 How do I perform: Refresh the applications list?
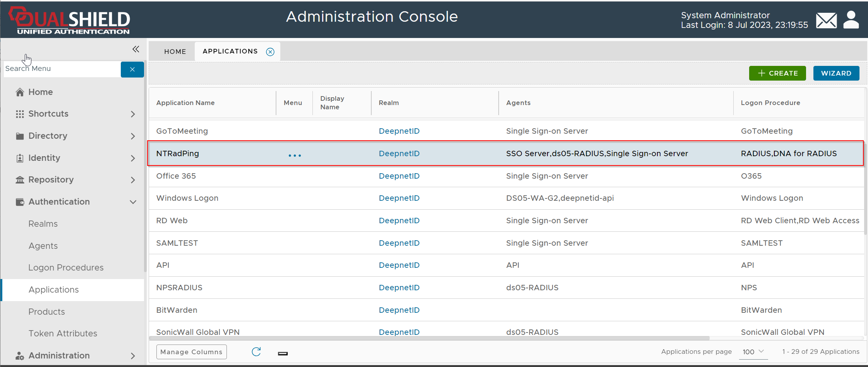point(256,352)
